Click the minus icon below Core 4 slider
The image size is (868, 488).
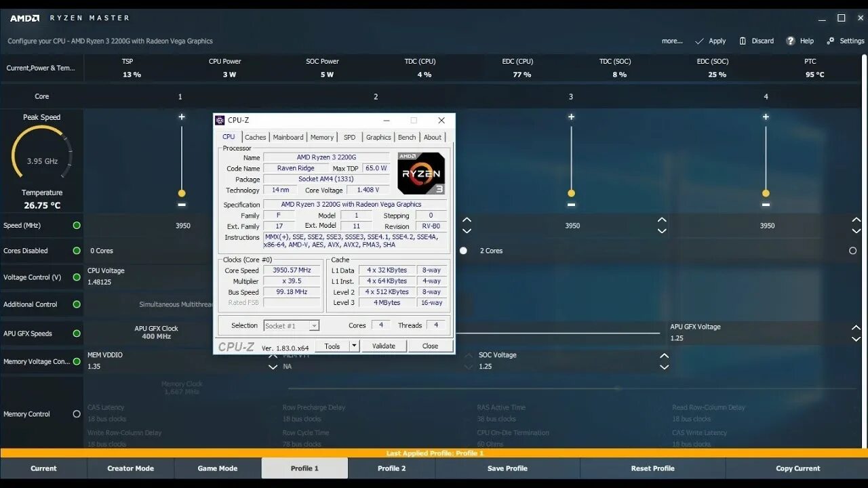[x=766, y=204]
